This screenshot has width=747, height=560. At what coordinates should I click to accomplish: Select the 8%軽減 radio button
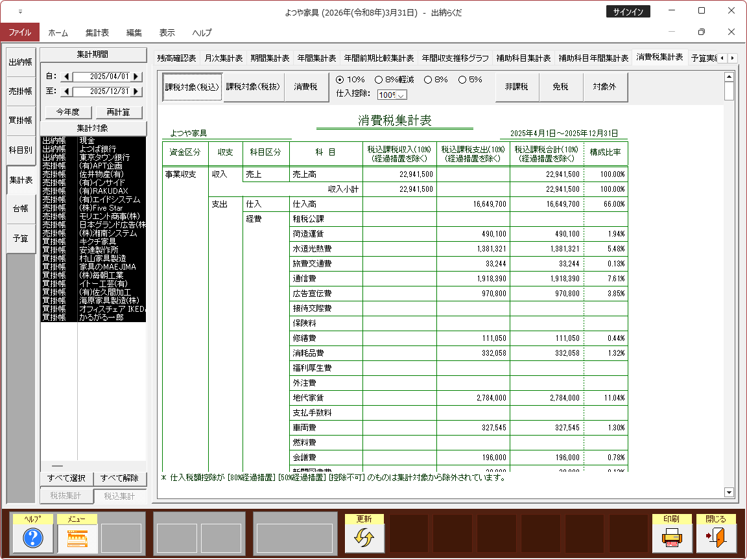point(379,80)
